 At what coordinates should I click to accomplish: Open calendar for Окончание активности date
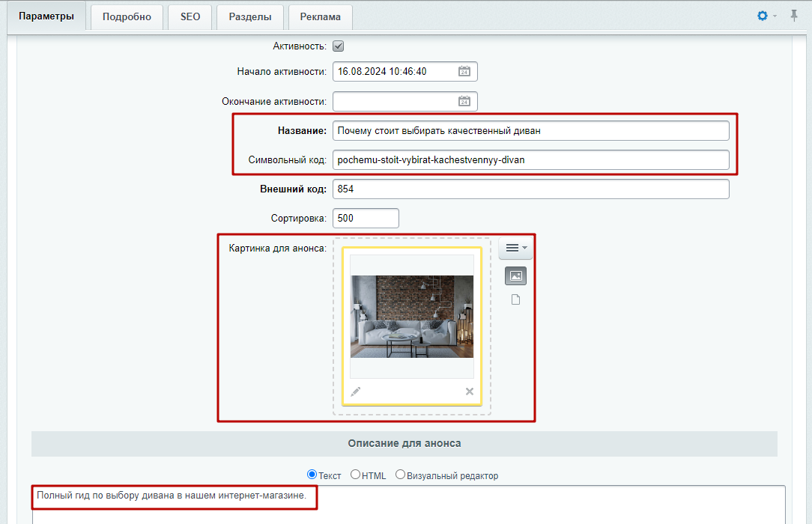pyautogui.click(x=464, y=101)
